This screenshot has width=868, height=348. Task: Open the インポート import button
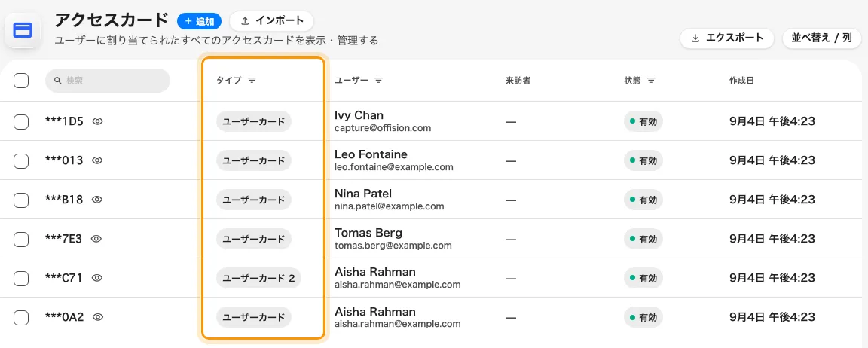(x=272, y=21)
